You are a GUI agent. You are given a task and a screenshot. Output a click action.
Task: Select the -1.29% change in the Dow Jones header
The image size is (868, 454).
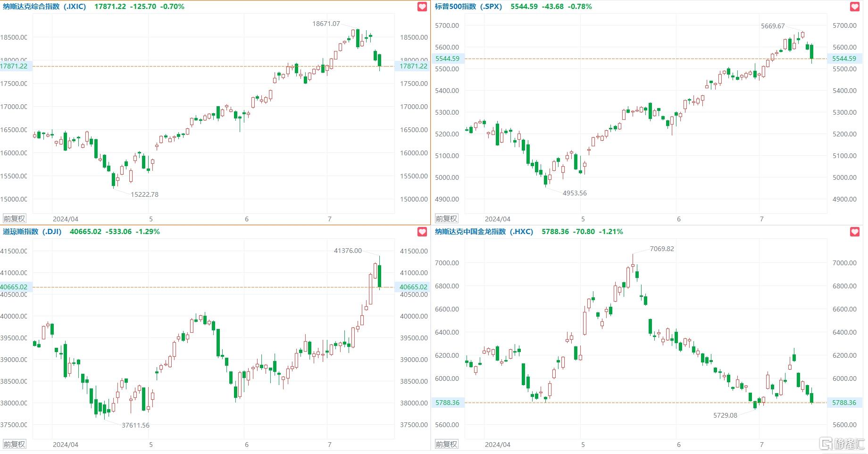148,232
